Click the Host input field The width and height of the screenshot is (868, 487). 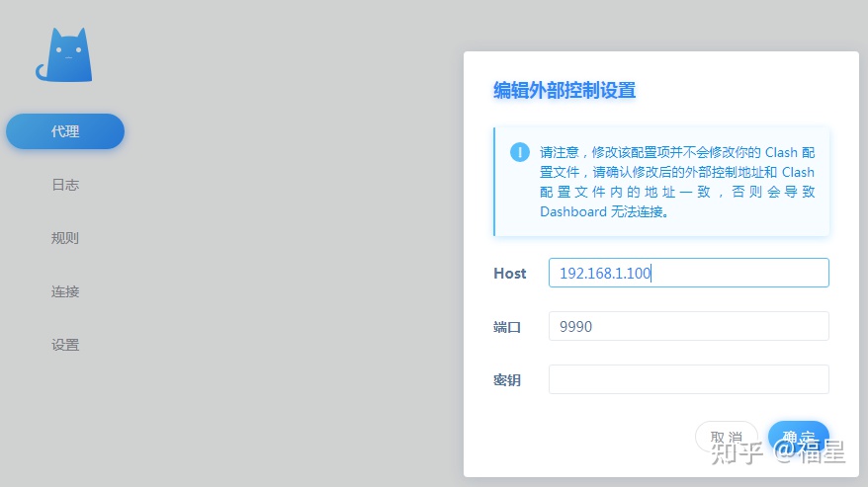[689, 273]
